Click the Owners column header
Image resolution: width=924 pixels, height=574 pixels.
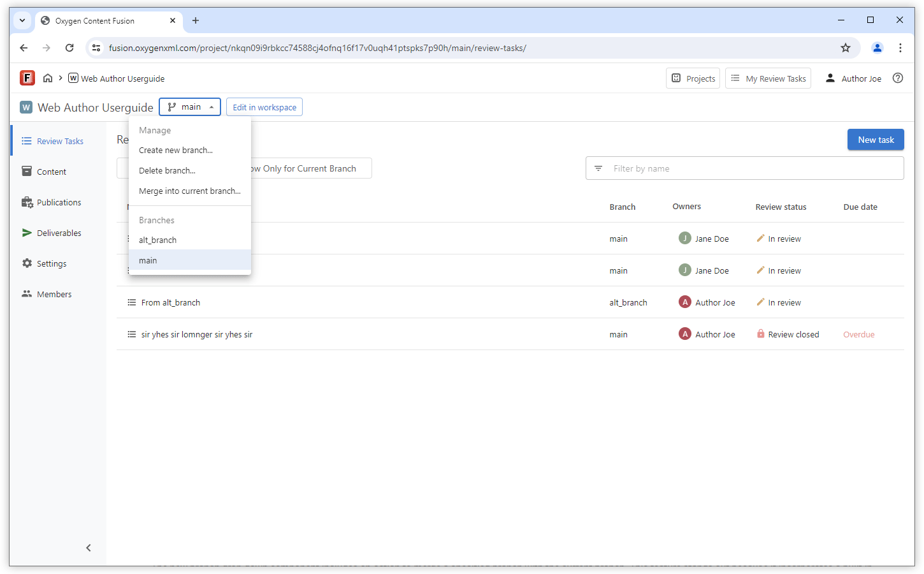pyautogui.click(x=686, y=207)
